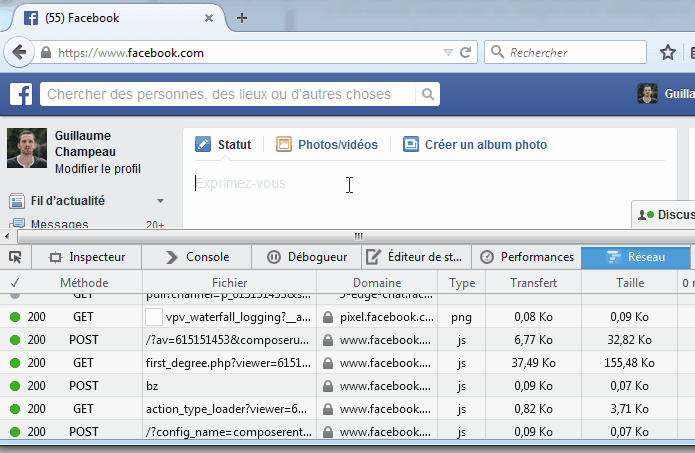
Task: Expand Fil d'actualité options arrow
Action: click(160, 201)
